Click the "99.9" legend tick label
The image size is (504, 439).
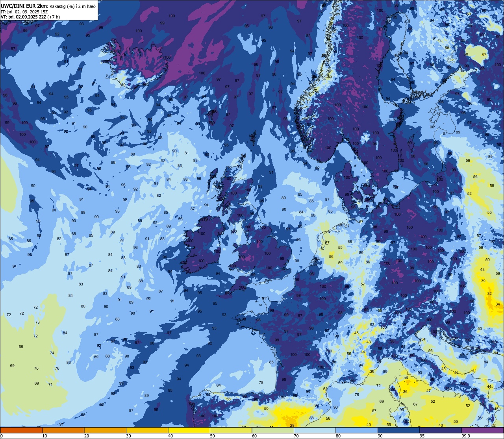click(467, 436)
